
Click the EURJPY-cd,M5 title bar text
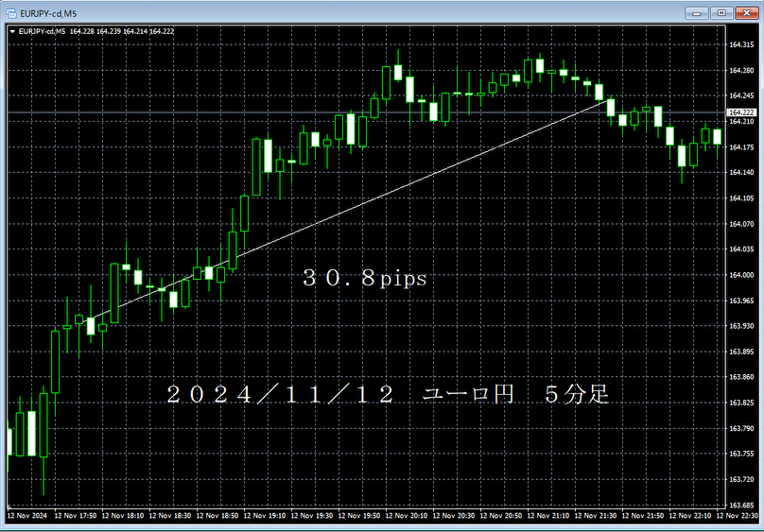48,13
